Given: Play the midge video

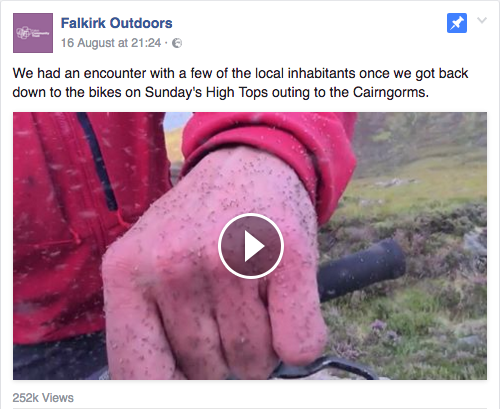Looking at the screenshot, I should (251, 246).
